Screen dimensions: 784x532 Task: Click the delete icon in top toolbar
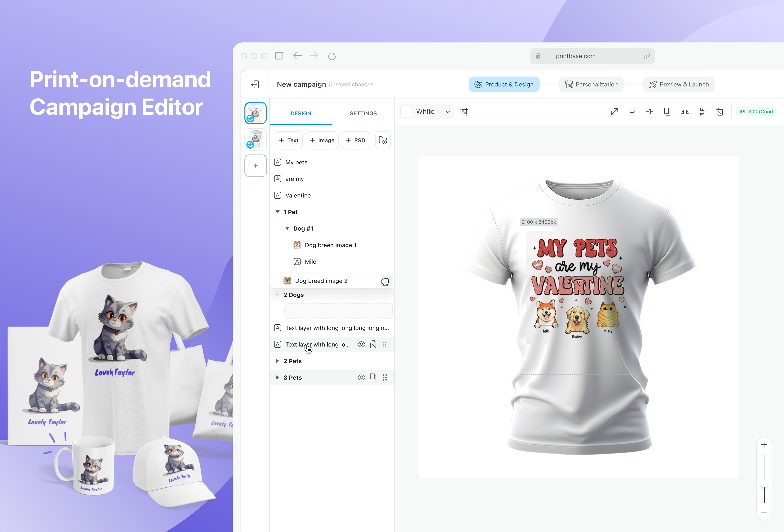[720, 112]
